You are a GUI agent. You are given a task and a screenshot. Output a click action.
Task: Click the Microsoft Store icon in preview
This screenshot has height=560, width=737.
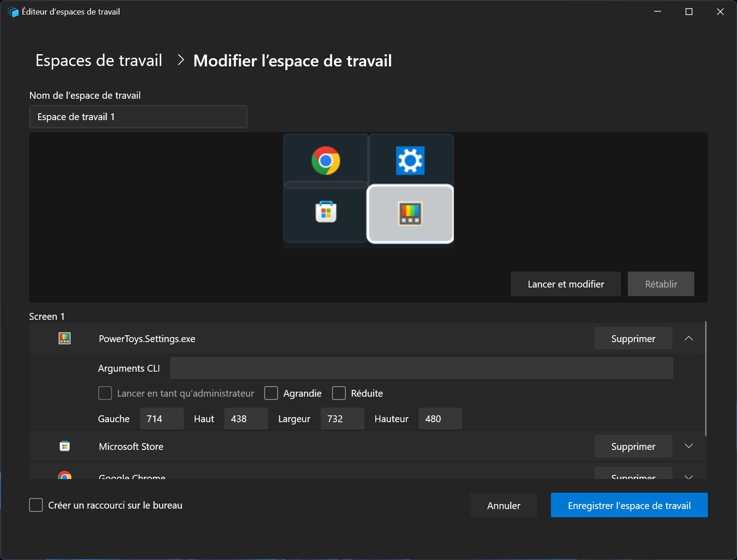(326, 212)
